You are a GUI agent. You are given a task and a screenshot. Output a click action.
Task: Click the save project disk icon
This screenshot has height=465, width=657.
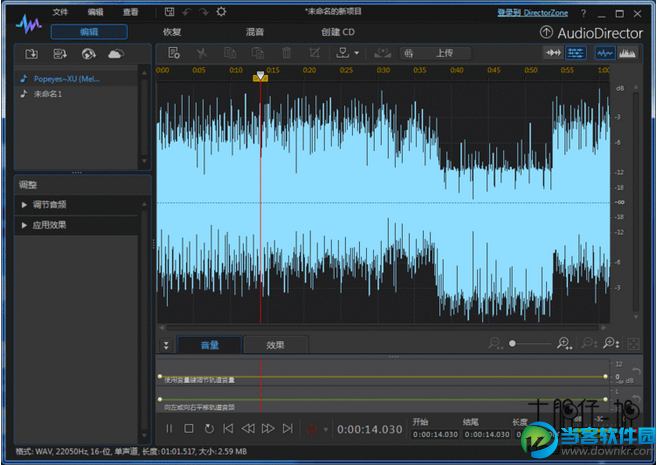tap(170, 12)
